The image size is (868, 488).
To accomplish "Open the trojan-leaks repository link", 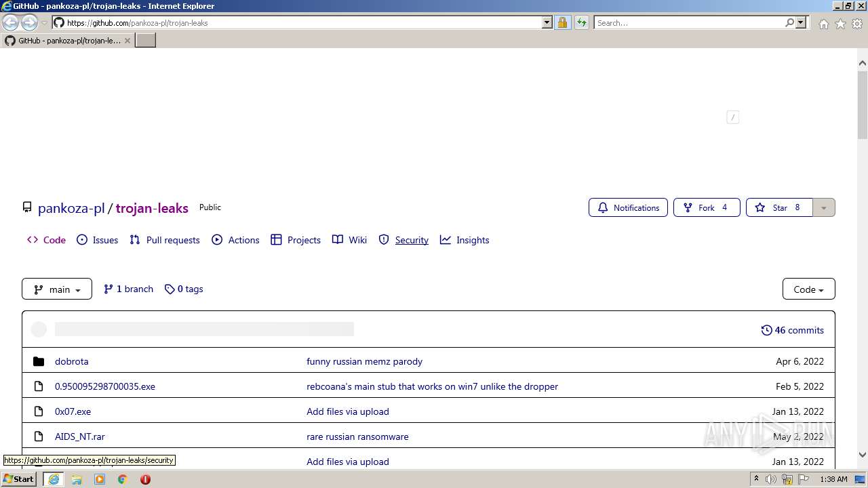I will tap(152, 208).
